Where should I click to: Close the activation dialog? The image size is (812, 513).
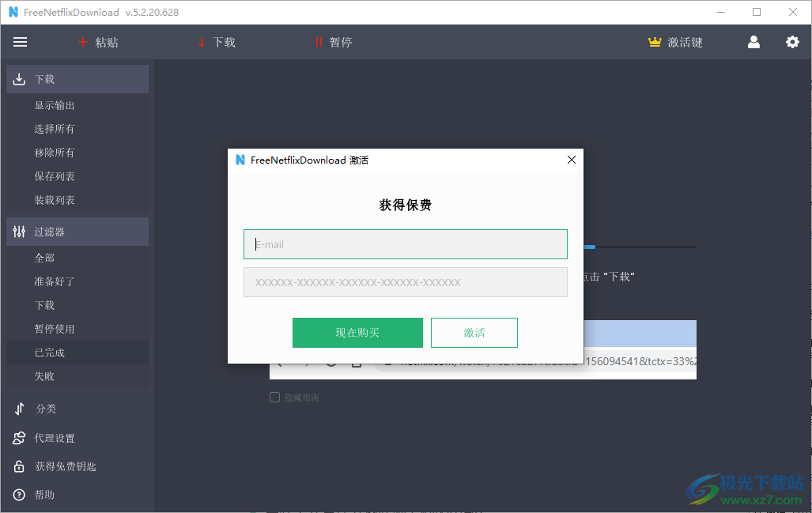click(571, 160)
